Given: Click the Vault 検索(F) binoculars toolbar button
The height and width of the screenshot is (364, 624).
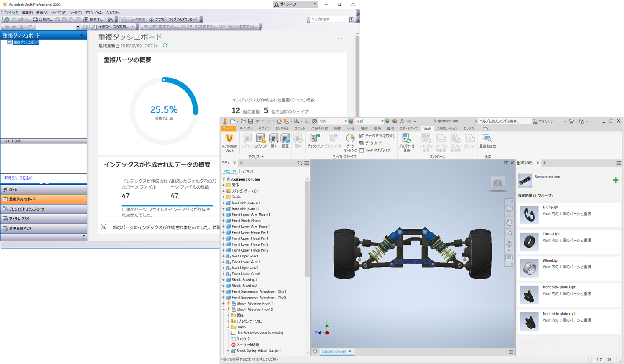Looking at the screenshot, I should click(x=94, y=19).
